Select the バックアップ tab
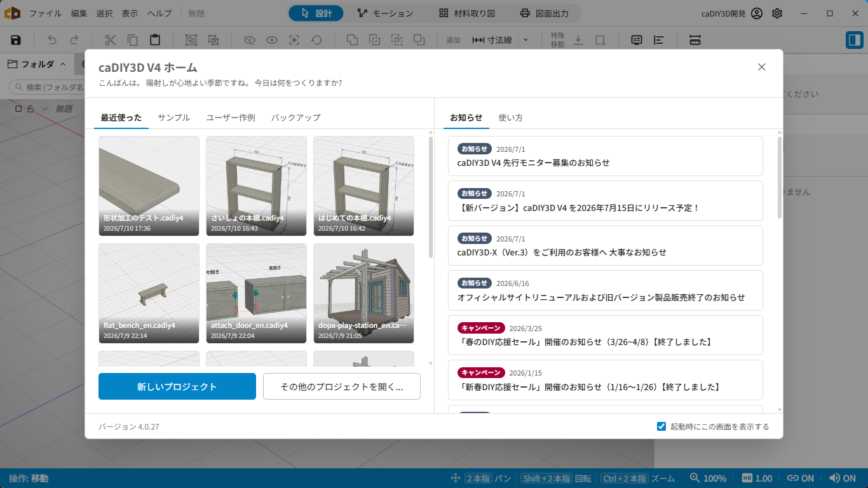This screenshot has width=868, height=488. pyautogui.click(x=295, y=118)
